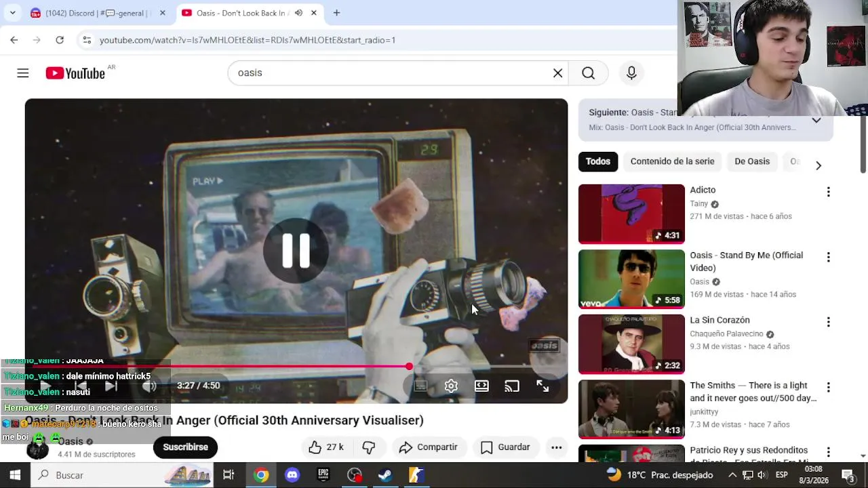Go to previous video in player

tap(79, 386)
